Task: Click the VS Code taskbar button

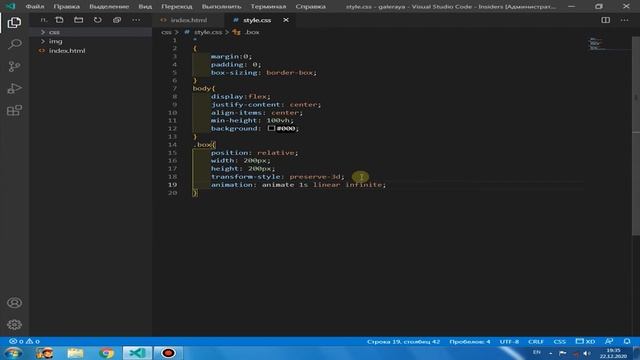Action: 137,353
